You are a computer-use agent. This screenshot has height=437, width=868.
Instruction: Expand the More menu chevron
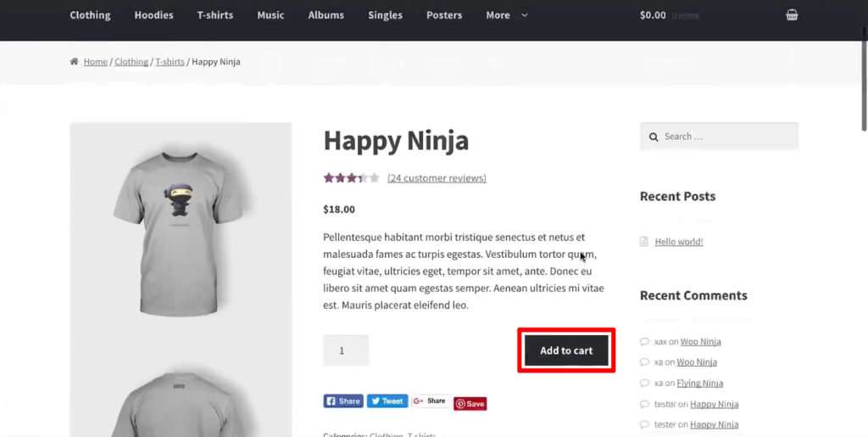(524, 15)
